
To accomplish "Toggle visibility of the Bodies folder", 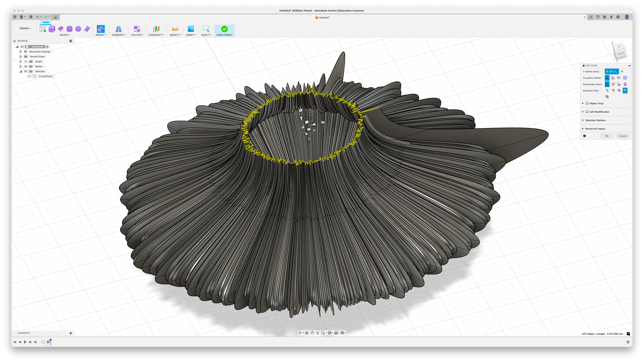I will [x=25, y=66].
